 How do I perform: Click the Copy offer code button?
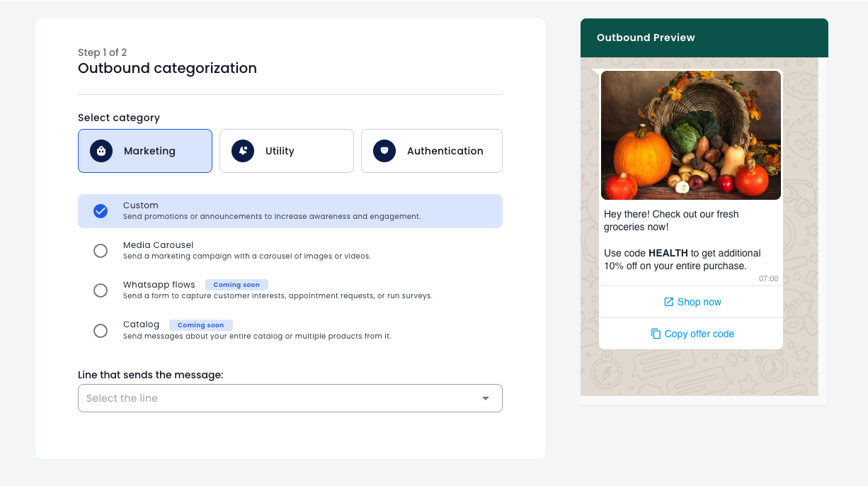[x=699, y=334]
